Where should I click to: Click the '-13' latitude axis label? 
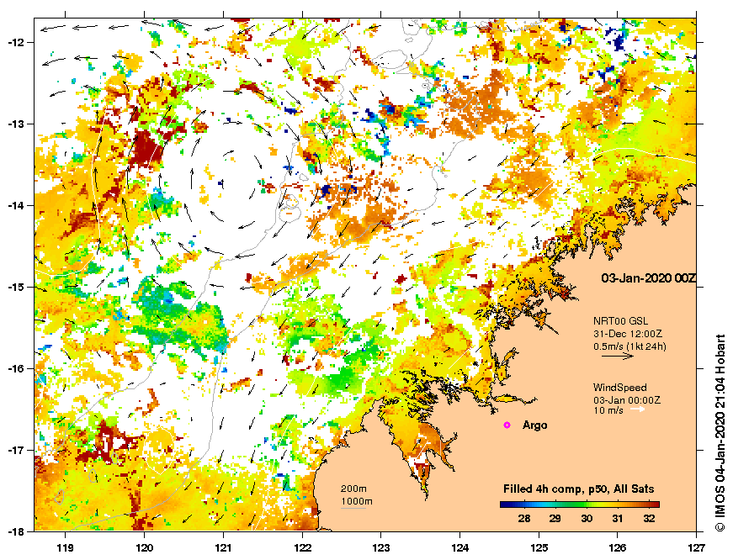pyautogui.click(x=15, y=124)
